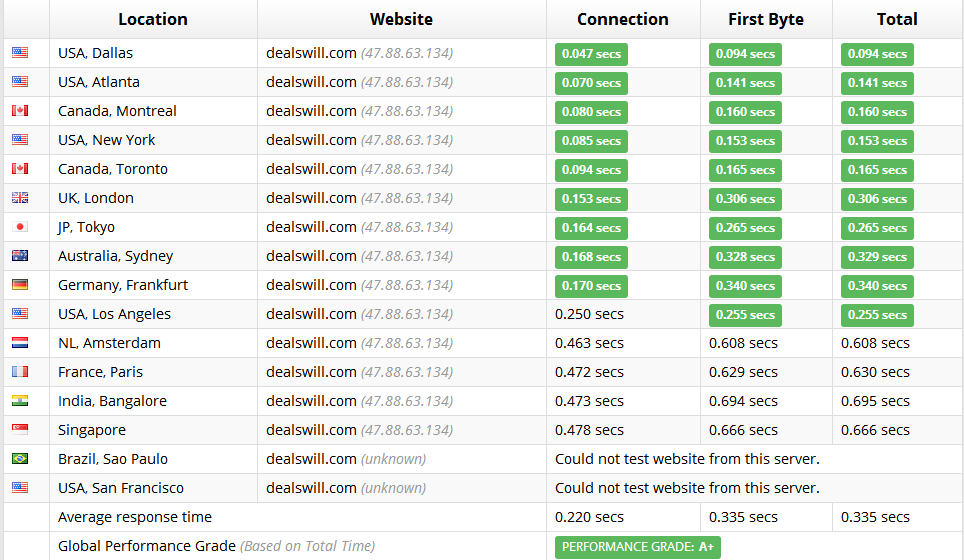Click the 0.170 secs connection badge for Frankfurt
The image size is (964, 560).
[591, 286]
